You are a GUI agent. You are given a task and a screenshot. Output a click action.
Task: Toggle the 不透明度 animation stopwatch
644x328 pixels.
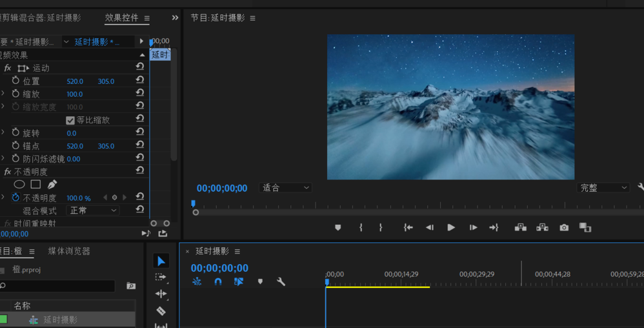(15, 198)
